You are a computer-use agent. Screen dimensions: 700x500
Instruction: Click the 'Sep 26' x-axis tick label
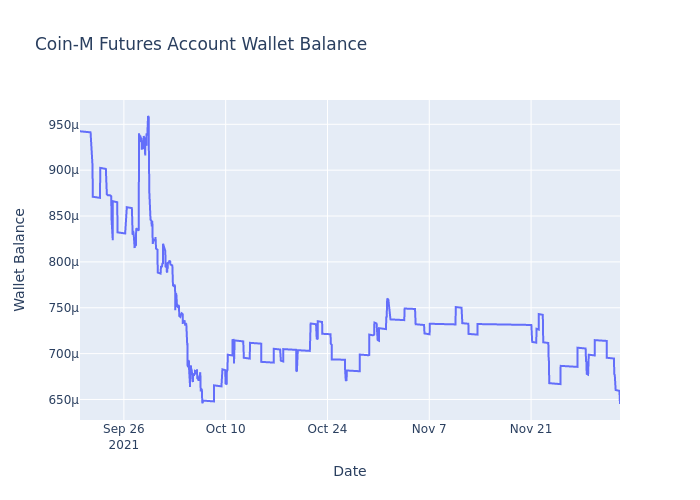pos(124,429)
